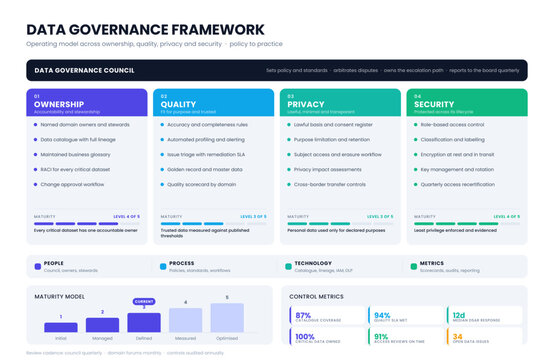The image size is (554, 360).
Task: Open the 91% access reviews on time card
Action: tap(406, 336)
